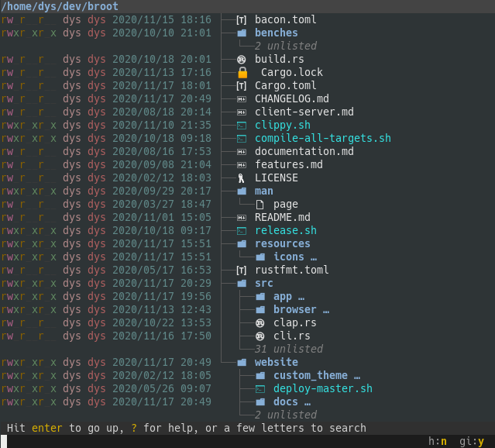This screenshot has height=448, width=495.
Task: Expand the ellipsis after app
Action: [x=301, y=298]
